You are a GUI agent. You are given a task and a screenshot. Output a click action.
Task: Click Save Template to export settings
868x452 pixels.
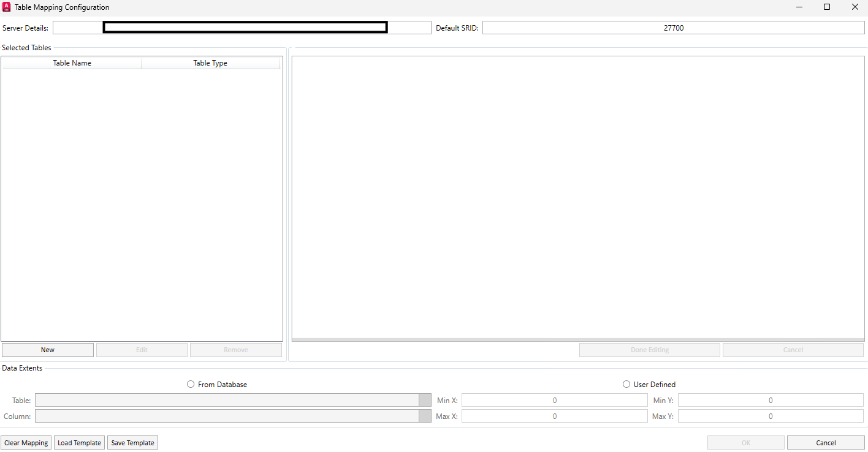click(132, 442)
